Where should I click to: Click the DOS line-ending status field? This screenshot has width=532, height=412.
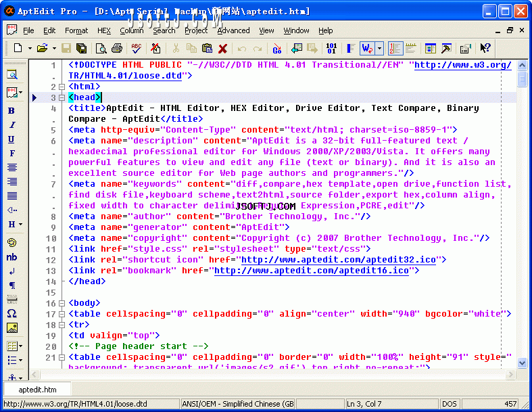450,404
